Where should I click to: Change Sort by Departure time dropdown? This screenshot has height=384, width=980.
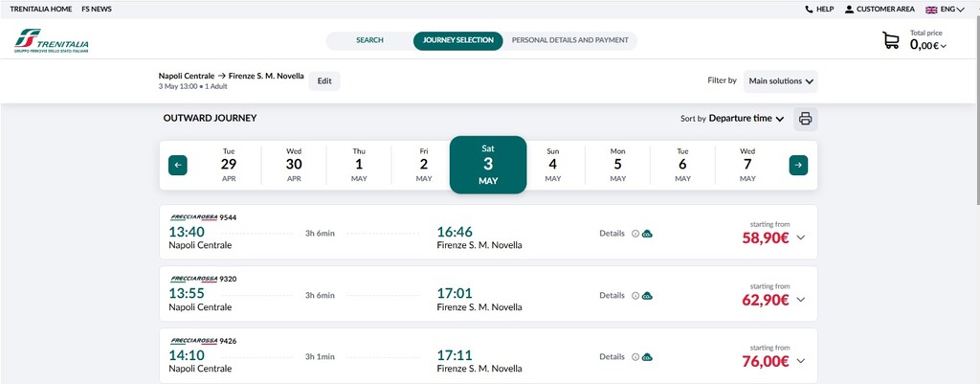pos(746,118)
